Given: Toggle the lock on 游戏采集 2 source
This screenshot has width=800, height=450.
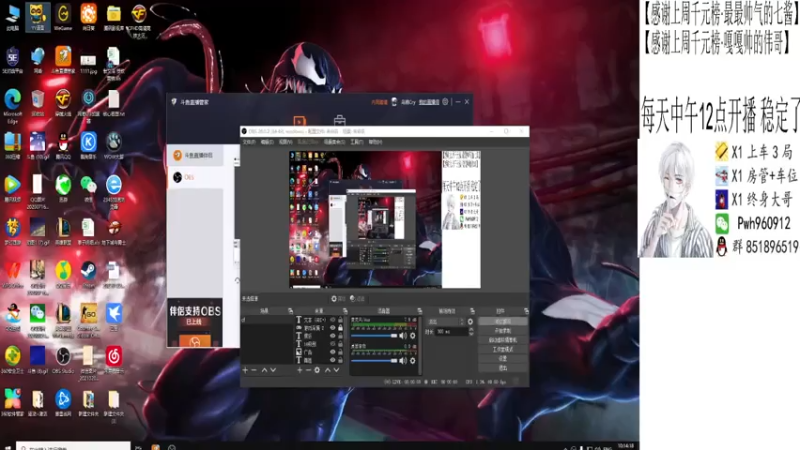Looking at the screenshot, I should [340, 328].
